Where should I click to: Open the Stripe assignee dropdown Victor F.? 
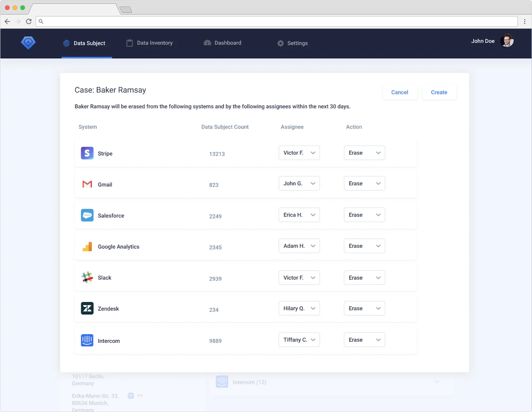299,153
